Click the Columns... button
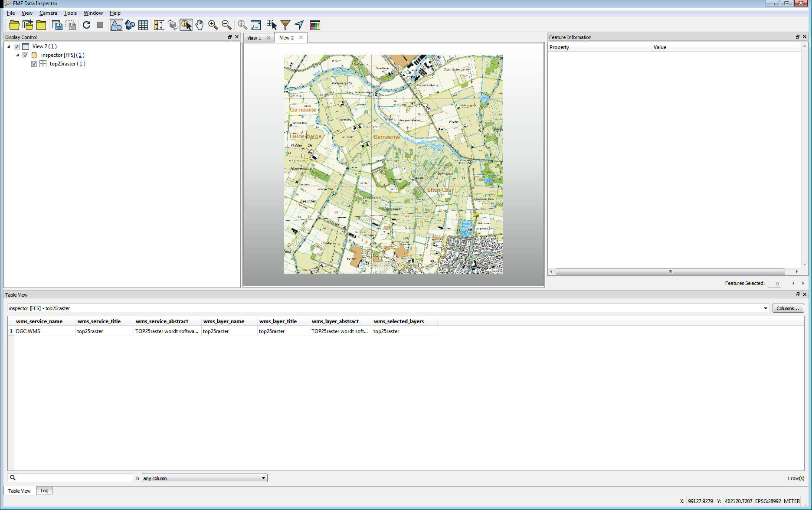The height and width of the screenshot is (510, 812). [x=788, y=308]
